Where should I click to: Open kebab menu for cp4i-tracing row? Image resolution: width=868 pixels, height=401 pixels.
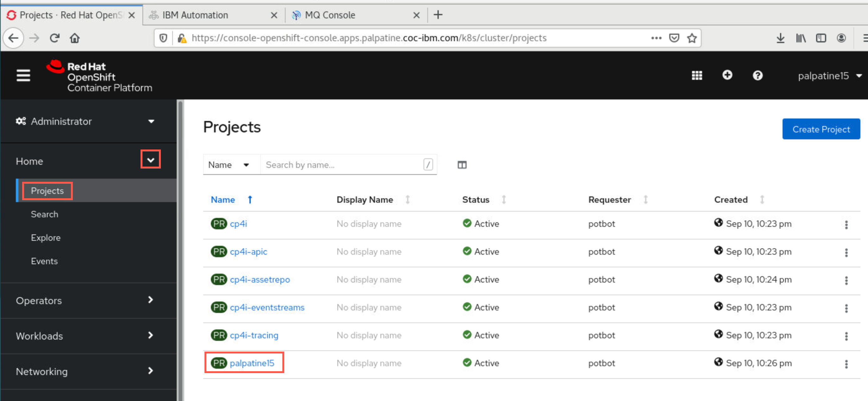(x=846, y=336)
